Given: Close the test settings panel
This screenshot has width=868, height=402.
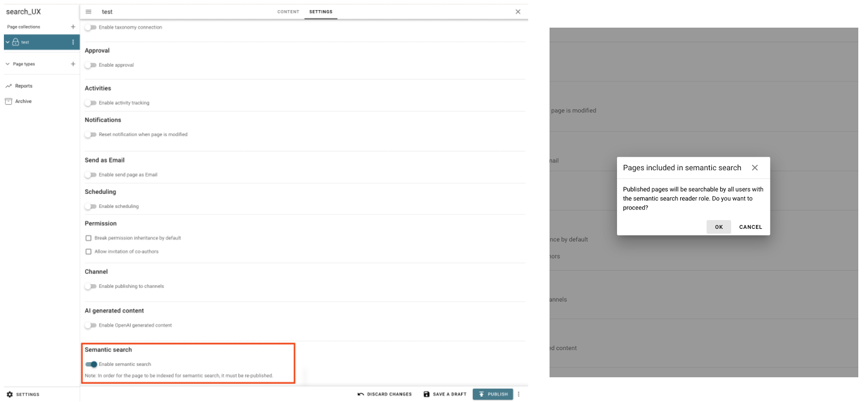Looking at the screenshot, I should (x=518, y=12).
